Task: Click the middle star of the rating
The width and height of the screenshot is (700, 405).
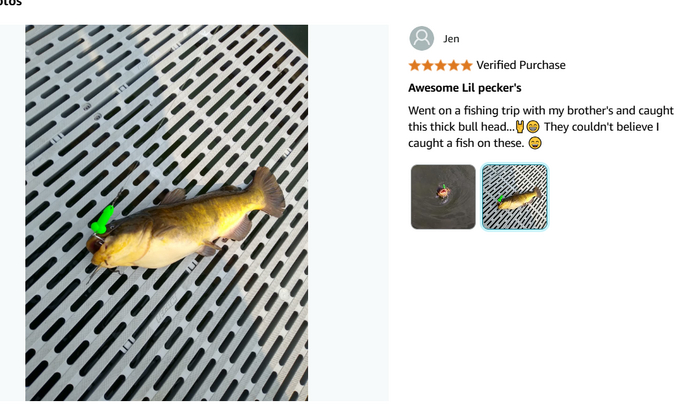Action: pos(441,66)
